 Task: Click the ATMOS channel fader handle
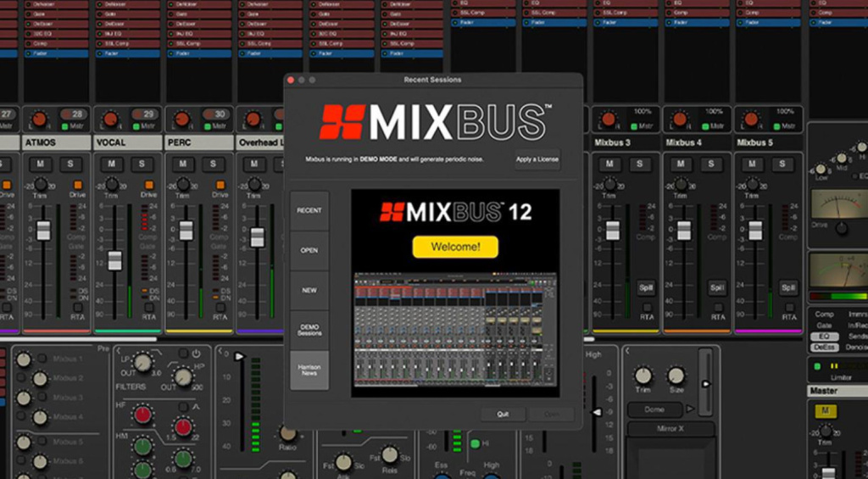tap(43, 231)
